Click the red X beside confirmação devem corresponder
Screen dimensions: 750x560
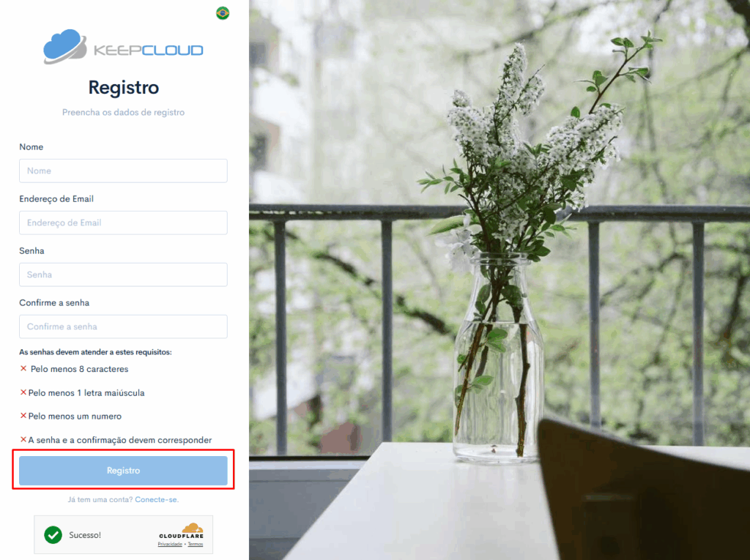tap(23, 439)
